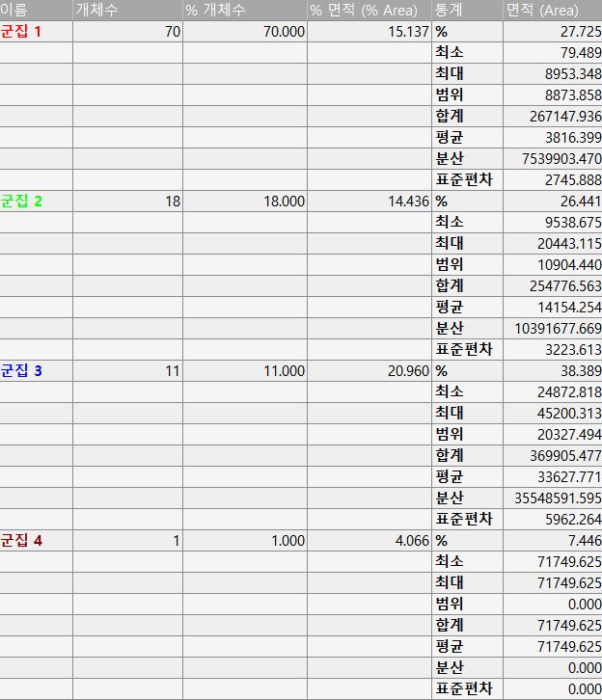Click 최대 label in 군집 3 block

pyautogui.click(x=450, y=413)
